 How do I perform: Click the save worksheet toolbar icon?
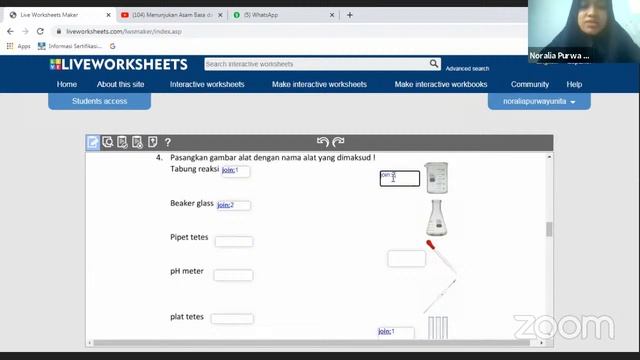click(x=138, y=142)
